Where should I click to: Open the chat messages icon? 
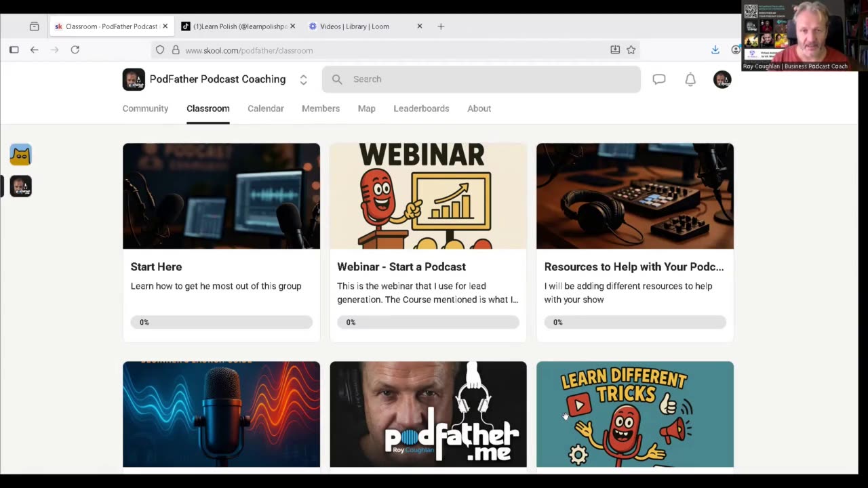pyautogui.click(x=658, y=79)
